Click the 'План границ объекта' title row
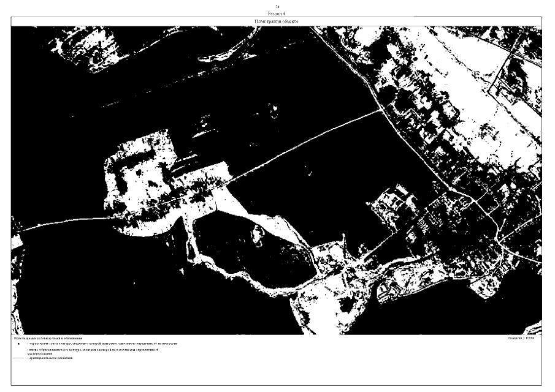Screen dimensions: 555x392 pyautogui.click(x=277, y=21)
